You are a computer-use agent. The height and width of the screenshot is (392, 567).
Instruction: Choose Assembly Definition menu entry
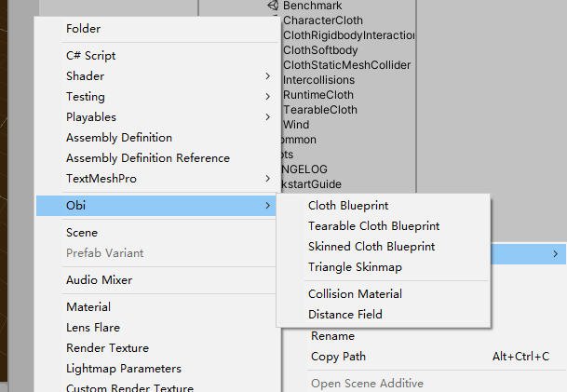119,138
